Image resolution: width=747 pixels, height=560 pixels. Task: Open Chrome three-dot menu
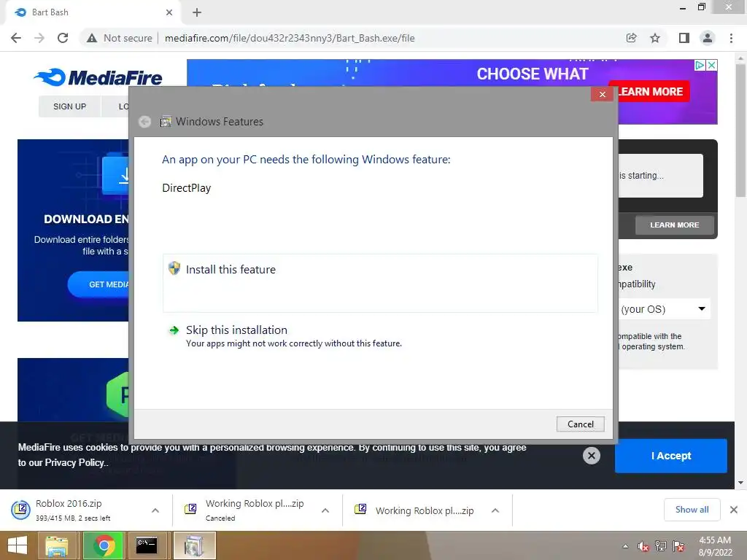point(731,38)
